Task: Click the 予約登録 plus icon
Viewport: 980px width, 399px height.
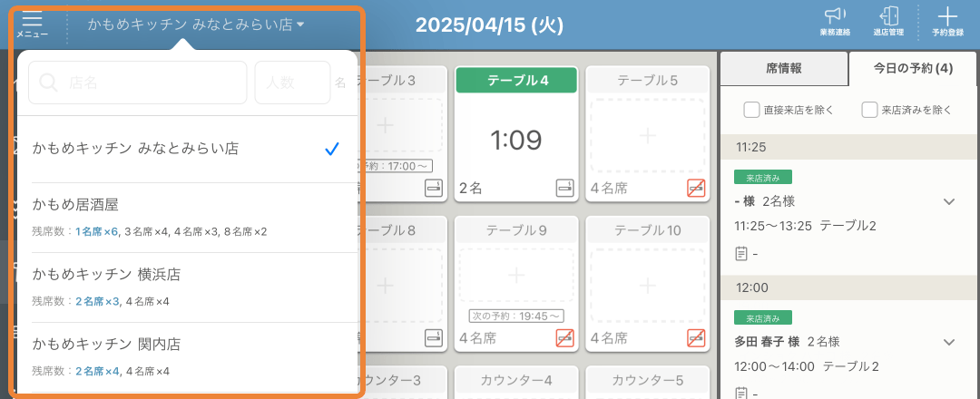Action: pyautogui.click(x=946, y=18)
